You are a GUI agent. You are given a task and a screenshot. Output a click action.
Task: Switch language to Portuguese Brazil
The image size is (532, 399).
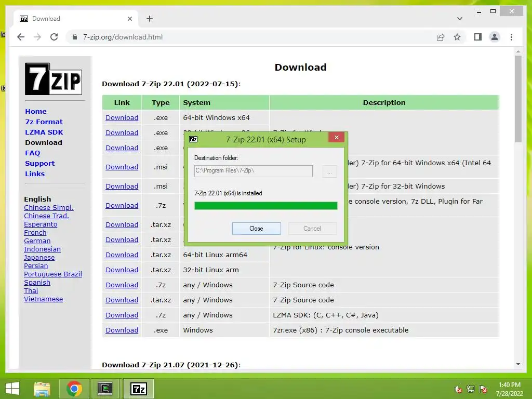coord(53,274)
